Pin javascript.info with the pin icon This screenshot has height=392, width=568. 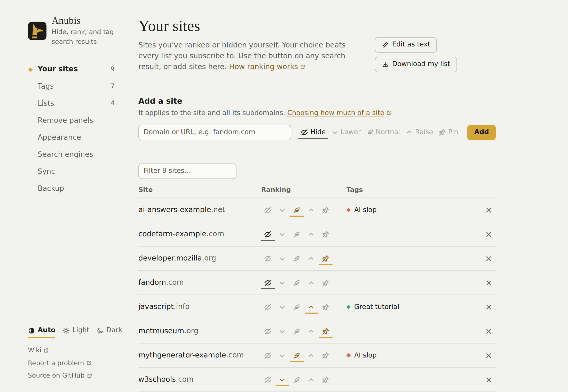tap(326, 307)
